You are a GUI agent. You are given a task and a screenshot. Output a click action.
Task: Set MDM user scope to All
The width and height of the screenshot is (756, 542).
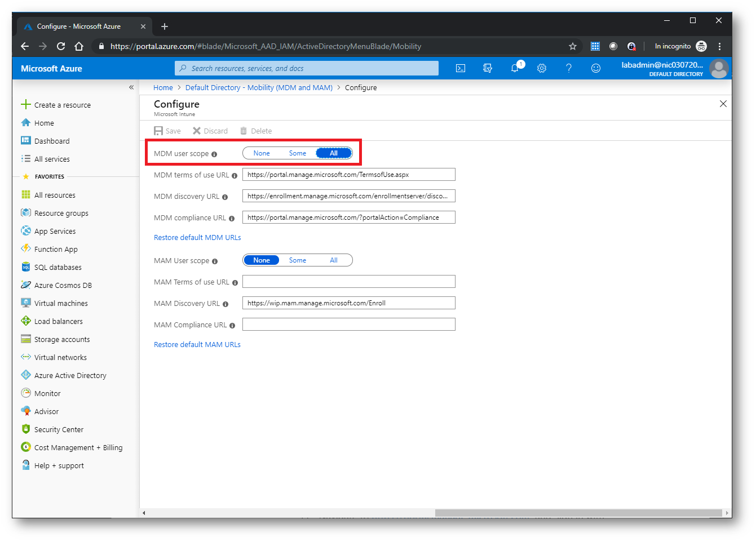coord(334,153)
